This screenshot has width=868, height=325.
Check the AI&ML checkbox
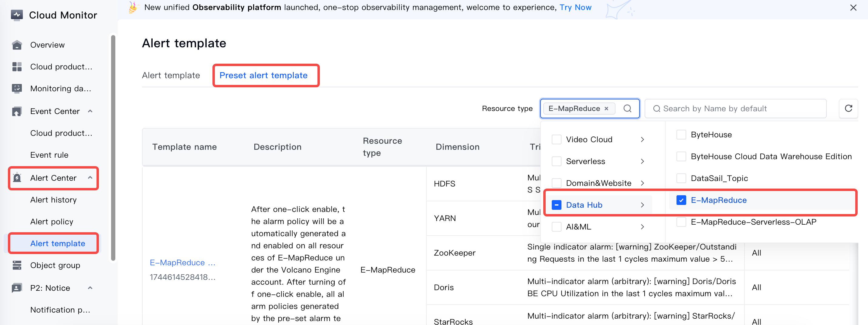pos(556,227)
